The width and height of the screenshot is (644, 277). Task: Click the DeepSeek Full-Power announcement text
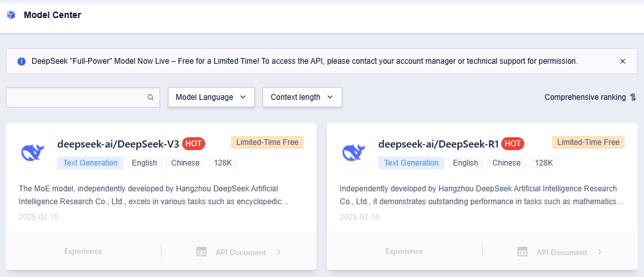[305, 61]
